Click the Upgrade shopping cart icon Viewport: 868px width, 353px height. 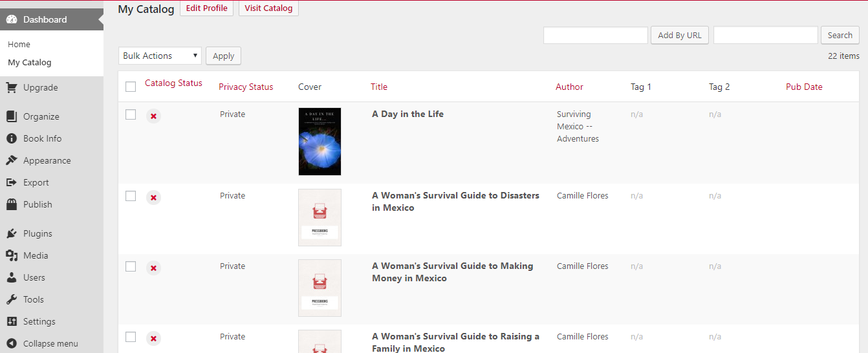coord(12,88)
